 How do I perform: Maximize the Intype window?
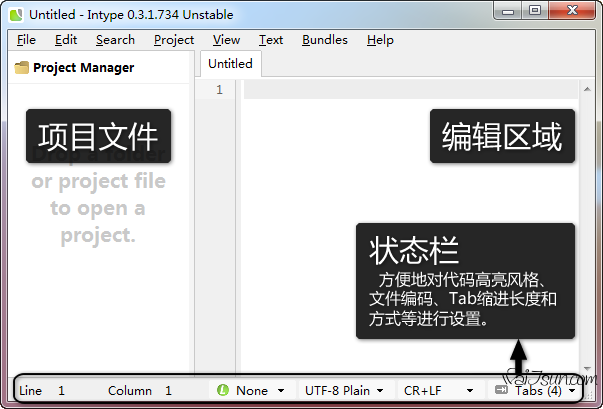[535, 12]
